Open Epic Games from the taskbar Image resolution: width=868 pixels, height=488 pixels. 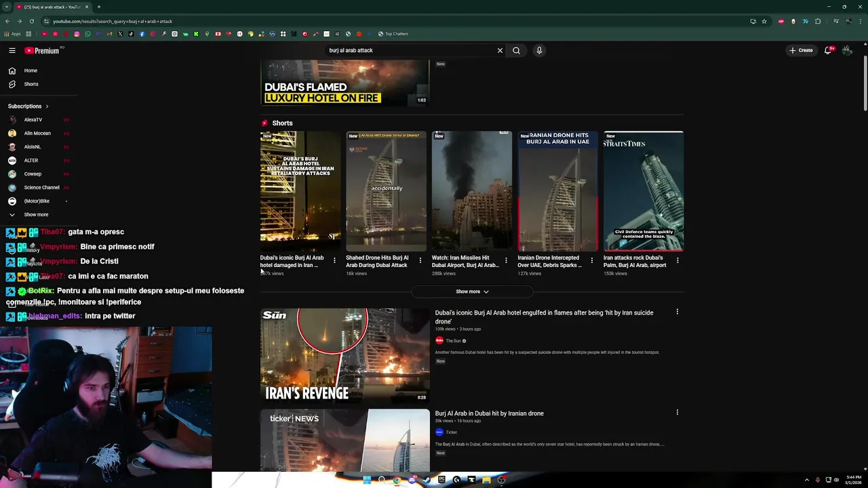(x=441, y=480)
